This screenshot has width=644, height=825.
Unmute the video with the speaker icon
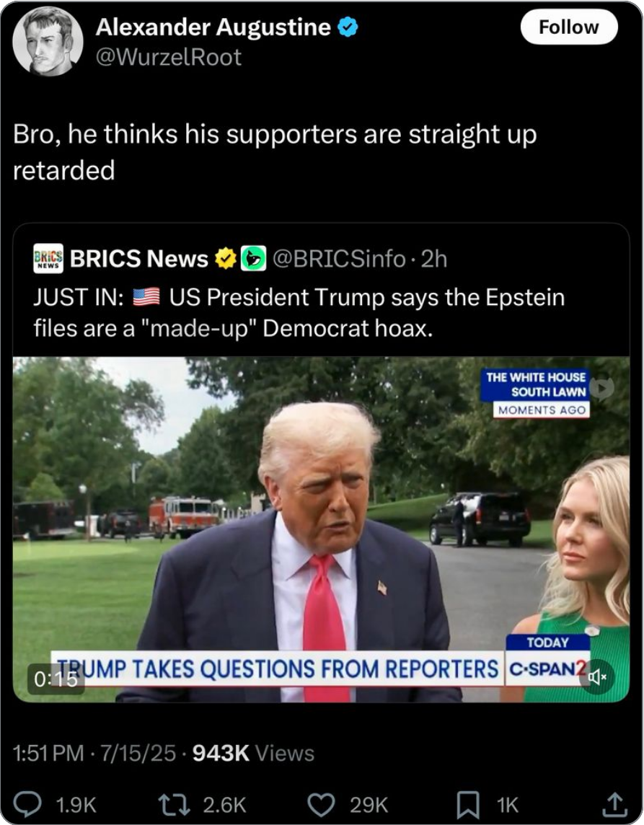click(x=597, y=676)
